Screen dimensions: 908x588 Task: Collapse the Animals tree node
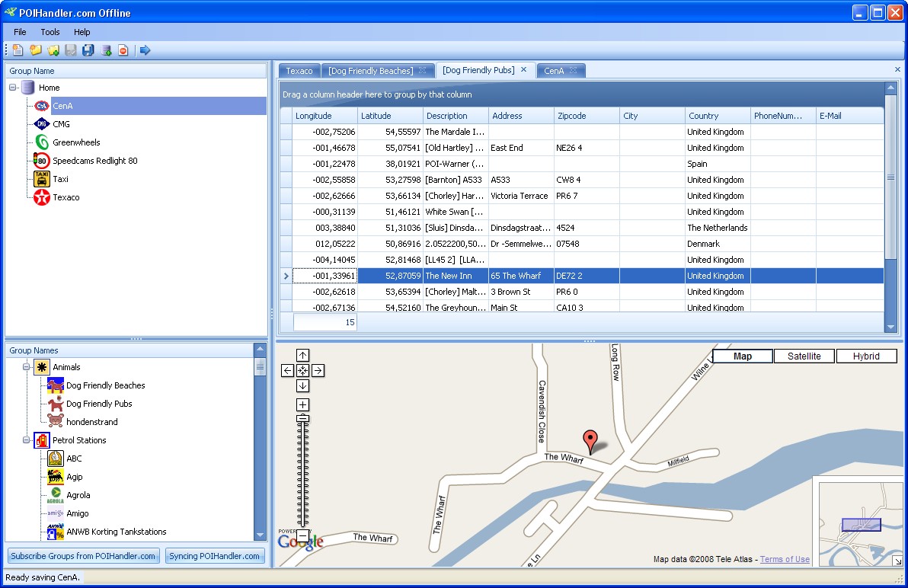tap(27, 367)
